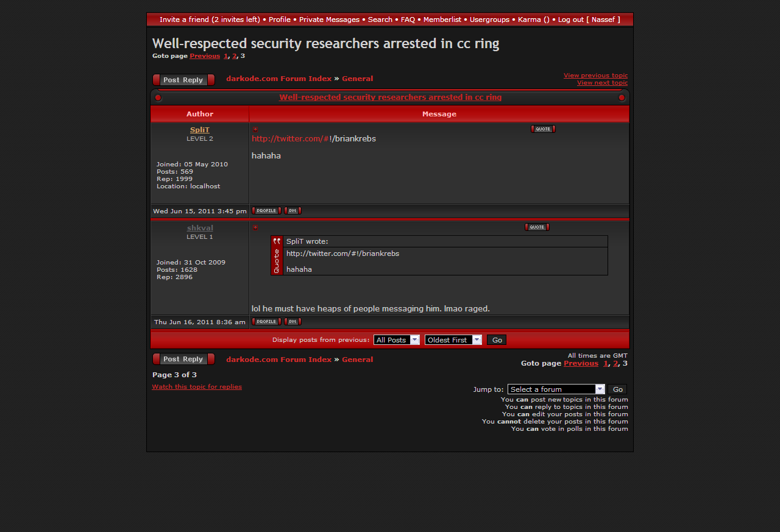Click Quote icon on SpliT's post

coord(543,129)
